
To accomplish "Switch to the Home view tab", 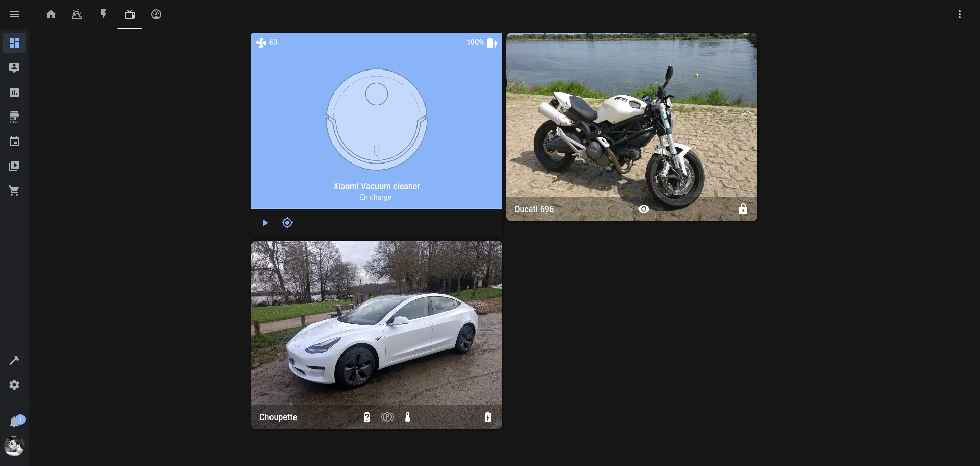I will (51, 14).
